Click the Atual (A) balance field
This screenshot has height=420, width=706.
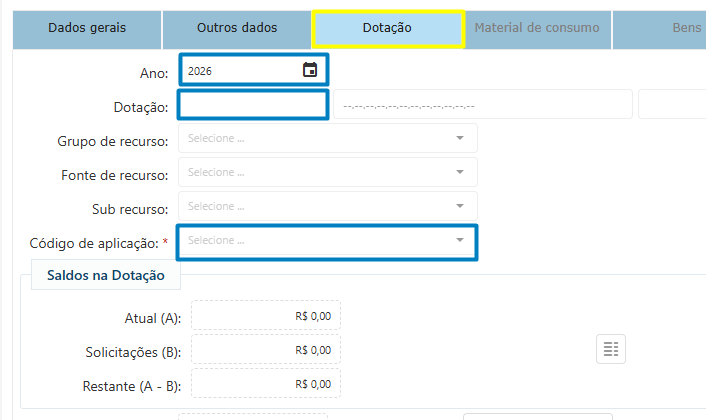(x=266, y=316)
